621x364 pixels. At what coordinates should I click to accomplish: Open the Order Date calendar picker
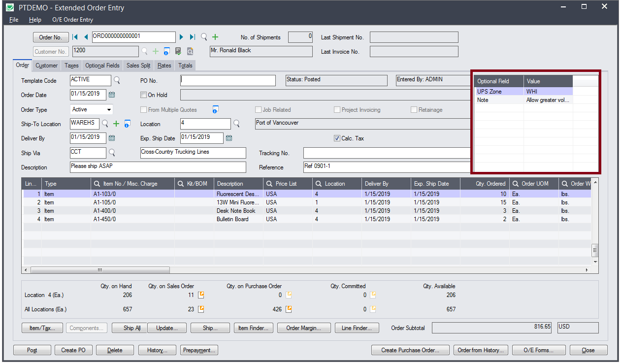pyautogui.click(x=112, y=95)
